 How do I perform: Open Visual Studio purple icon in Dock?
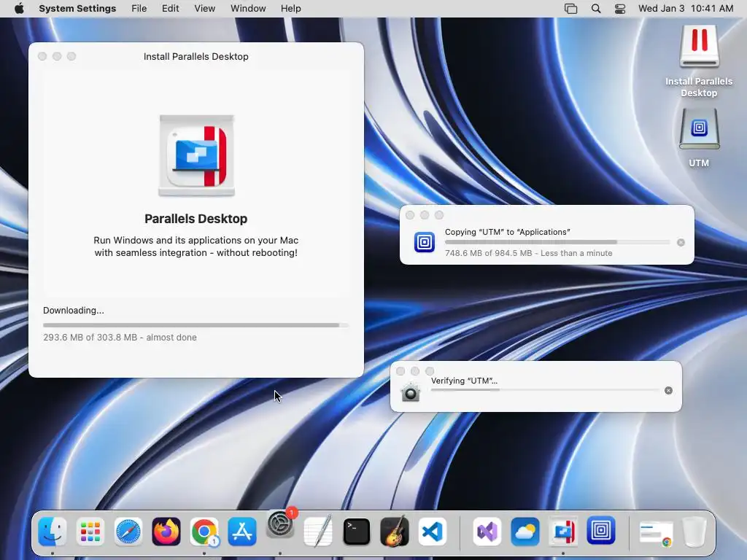coord(487,531)
